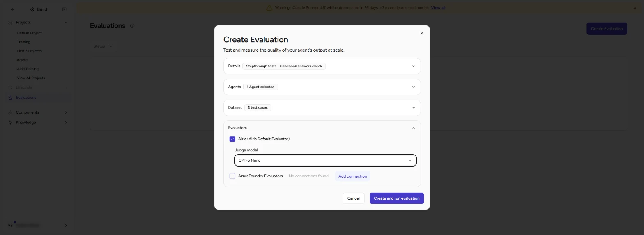The image size is (644, 235).
Task: Collapse the Evaluators section chevron
Action: click(413, 128)
